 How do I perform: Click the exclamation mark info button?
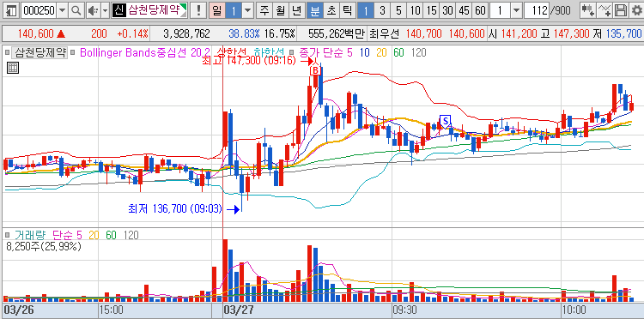pyautogui.click(x=198, y=10)
